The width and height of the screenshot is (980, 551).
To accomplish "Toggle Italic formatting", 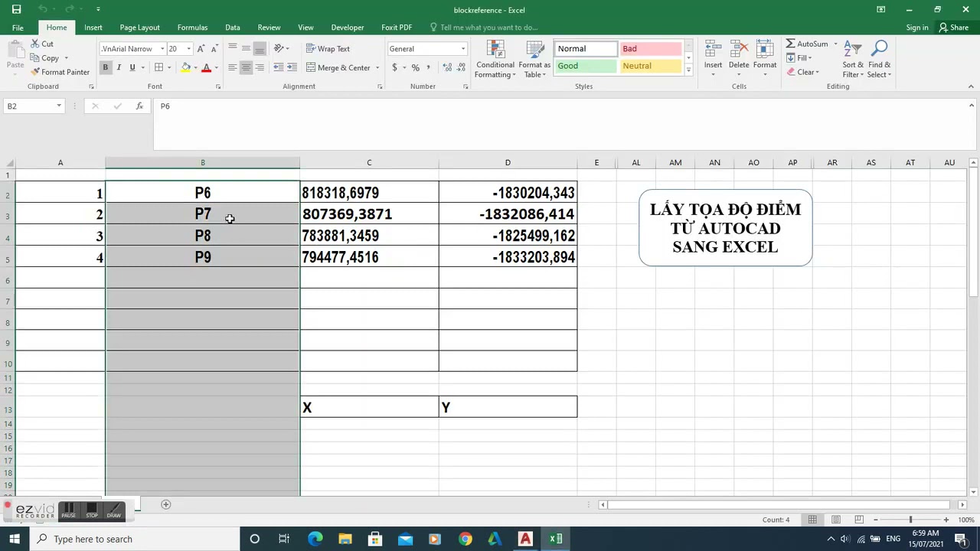I will (x=119, y=67).
